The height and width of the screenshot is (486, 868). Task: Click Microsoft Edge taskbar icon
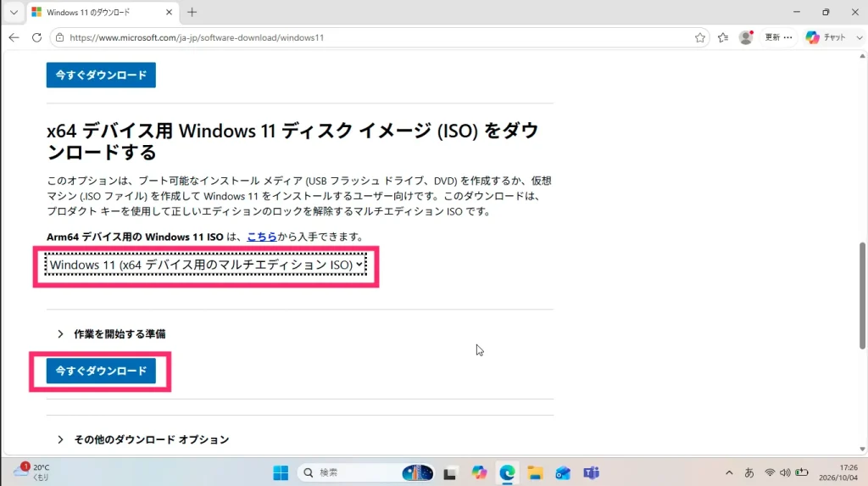(507, 472)
